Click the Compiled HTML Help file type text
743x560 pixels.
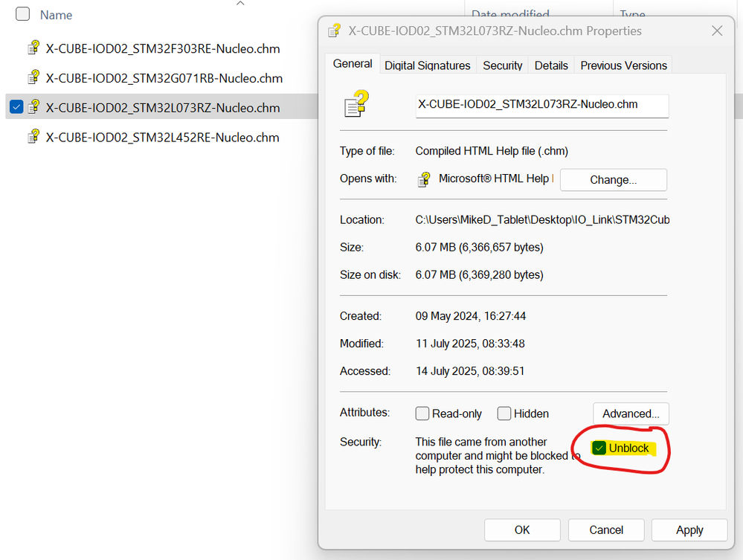coord(492,151)
